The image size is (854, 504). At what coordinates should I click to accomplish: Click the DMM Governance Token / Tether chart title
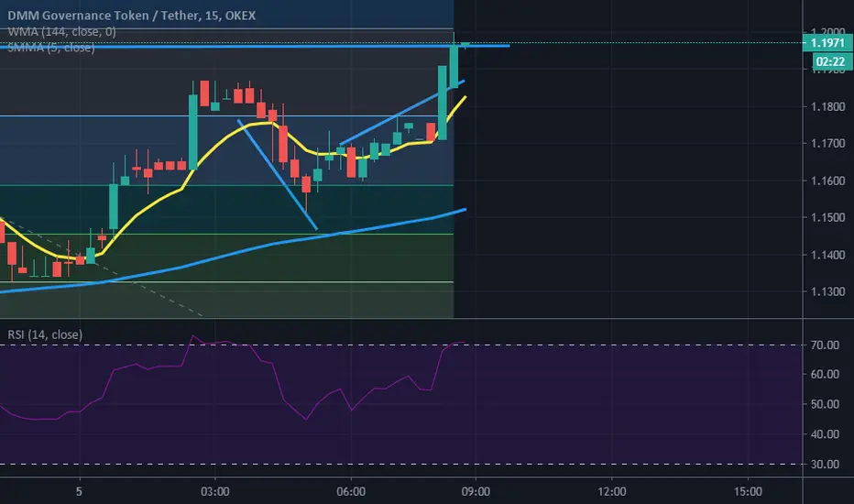[x=131, y=16]
